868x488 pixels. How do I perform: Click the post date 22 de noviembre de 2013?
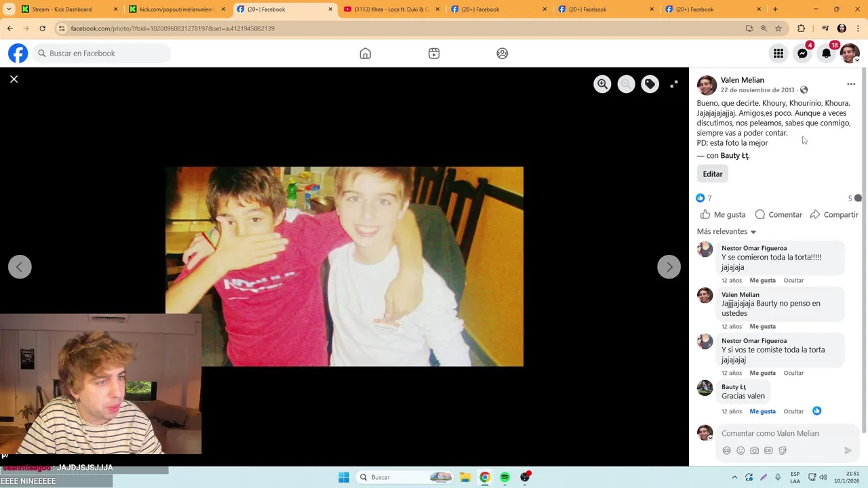pos(757,90)
